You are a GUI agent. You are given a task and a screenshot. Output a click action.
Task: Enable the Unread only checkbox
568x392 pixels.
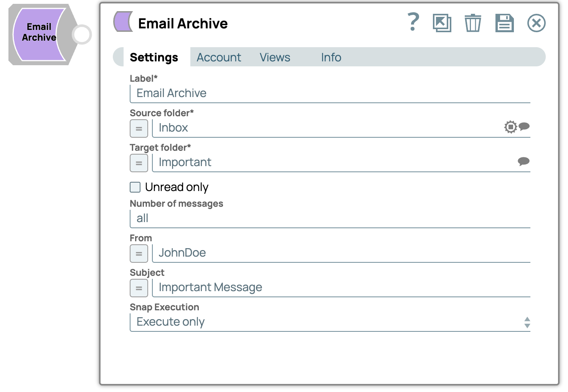(135, 187)
